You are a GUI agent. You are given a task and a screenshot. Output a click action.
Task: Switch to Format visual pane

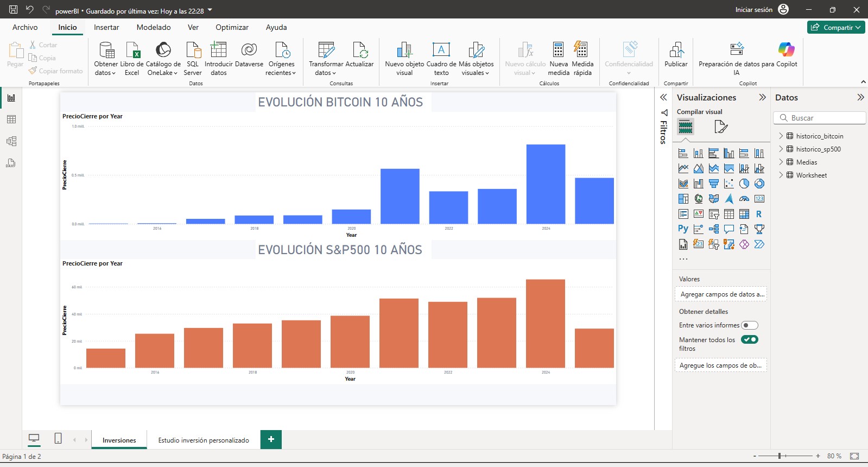click(x=721, y=127)
